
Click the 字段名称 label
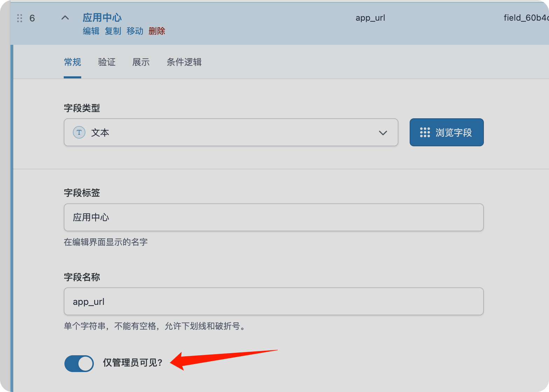[x=82, y=277]
